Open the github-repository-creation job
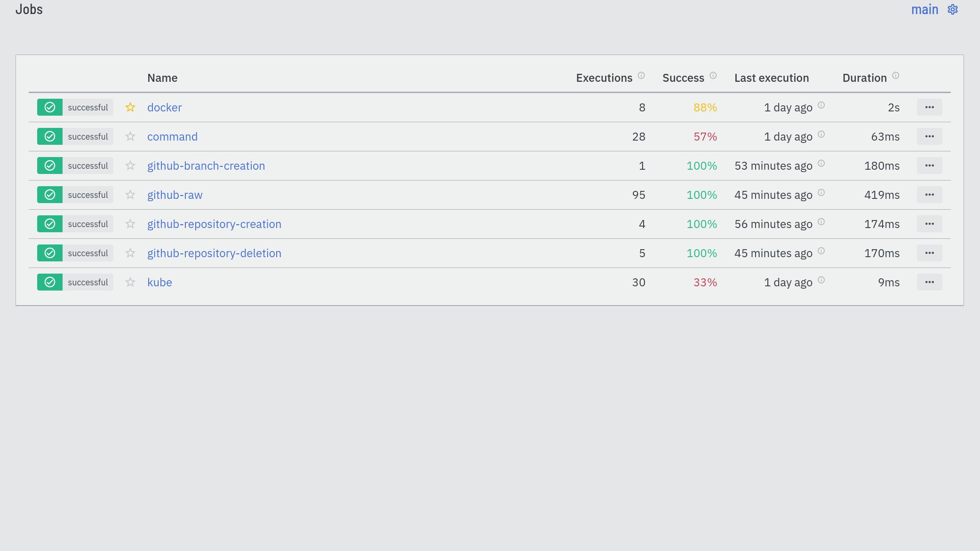The width and height of the screenshot is (980, 551). pos(214,224)
